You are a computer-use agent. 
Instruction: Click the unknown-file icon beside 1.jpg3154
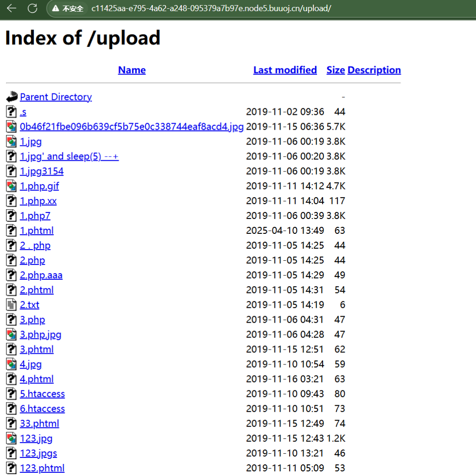click(12, 171)
